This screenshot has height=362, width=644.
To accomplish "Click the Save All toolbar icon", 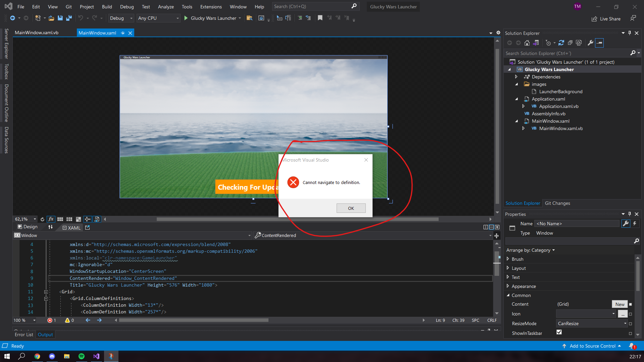I will click(x=69, y=18).
